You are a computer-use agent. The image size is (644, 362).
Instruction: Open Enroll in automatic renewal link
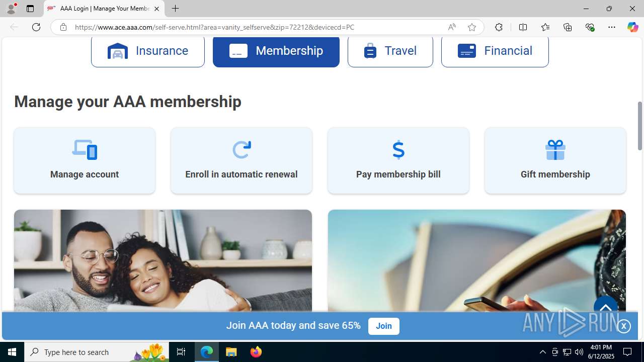(x=242, y=174)
